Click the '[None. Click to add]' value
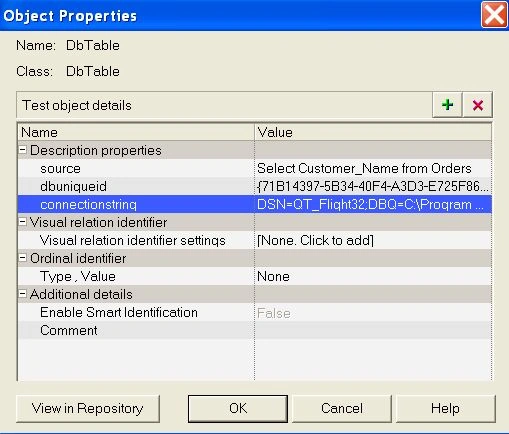 (x=315, y=240)
